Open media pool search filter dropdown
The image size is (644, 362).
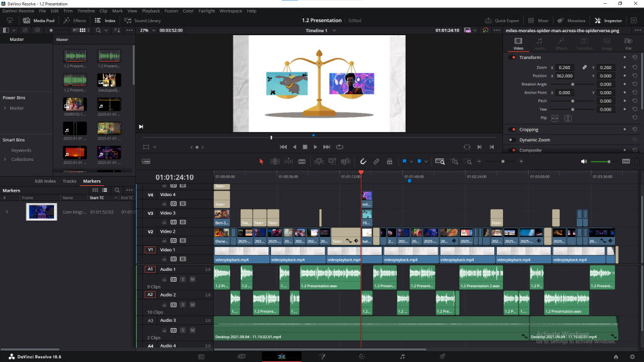[x=106, y=30]
